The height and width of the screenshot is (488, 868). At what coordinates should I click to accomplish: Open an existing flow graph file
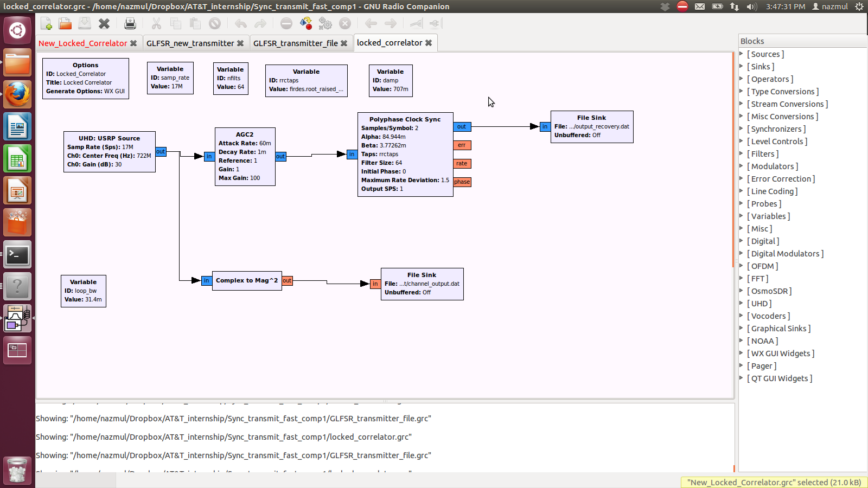click(x=65, y=23)
